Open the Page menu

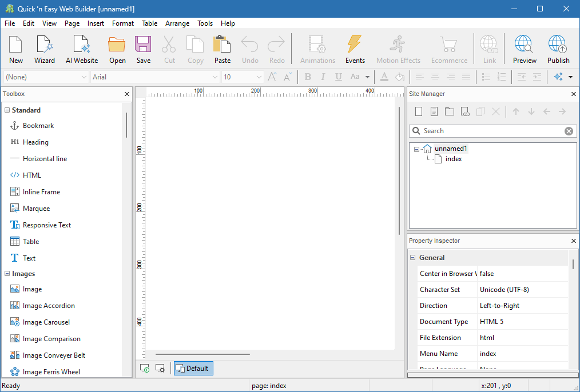point(71,23)
